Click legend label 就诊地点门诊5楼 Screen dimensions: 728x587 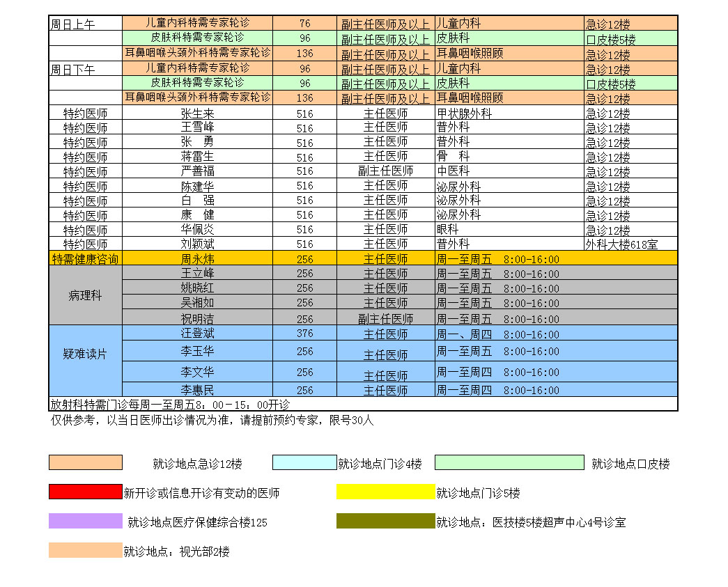[478, 493]
